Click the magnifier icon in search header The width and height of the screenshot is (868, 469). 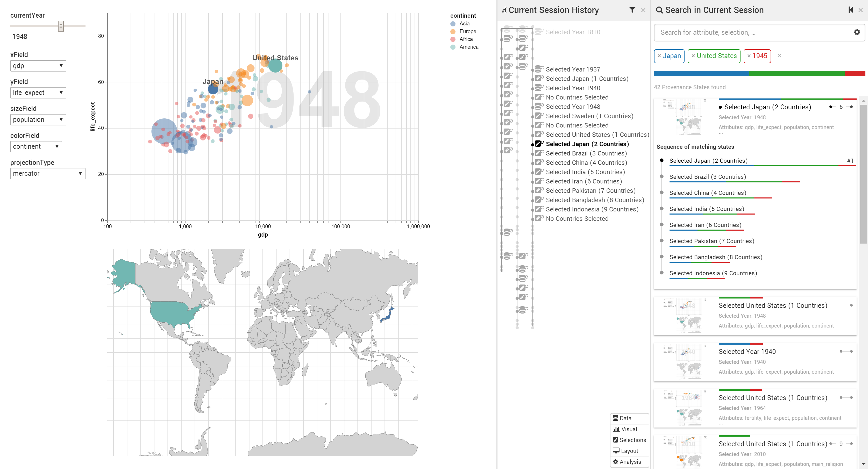pos(659,10)
